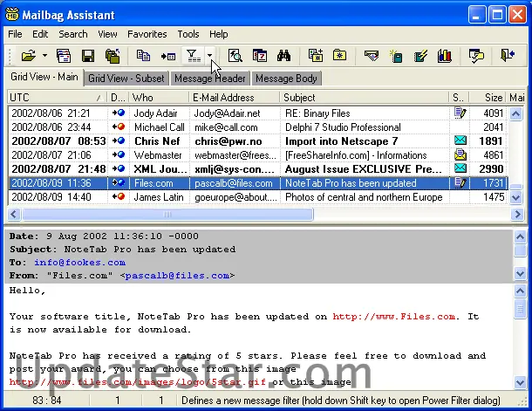Open the Tools menu
This screenshot has width=532, height=411.
188,34
